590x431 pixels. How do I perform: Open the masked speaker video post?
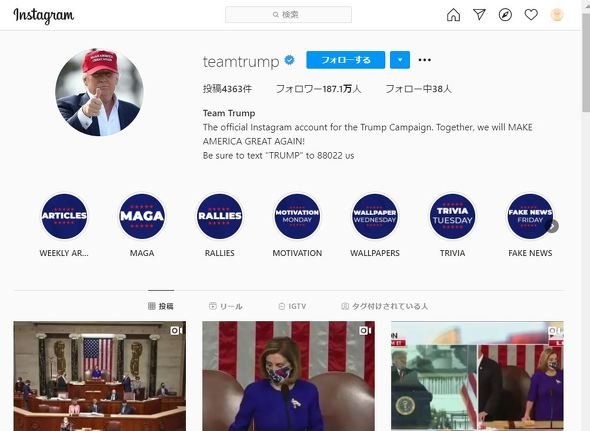pyautogui.click(x=289, y=376)
